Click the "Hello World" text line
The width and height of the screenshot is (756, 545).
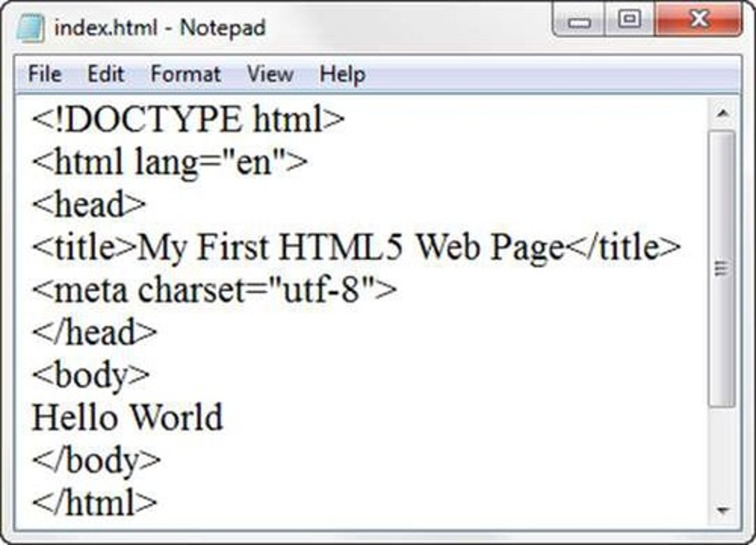click(128, 418)
